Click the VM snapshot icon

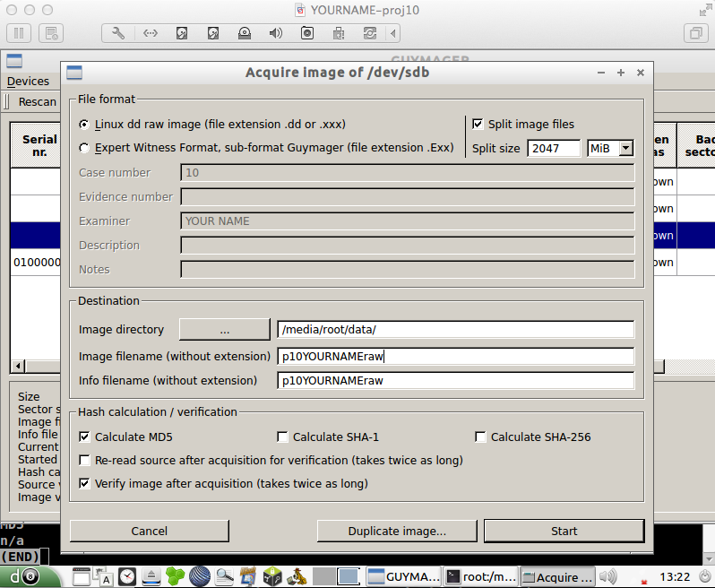52,33
